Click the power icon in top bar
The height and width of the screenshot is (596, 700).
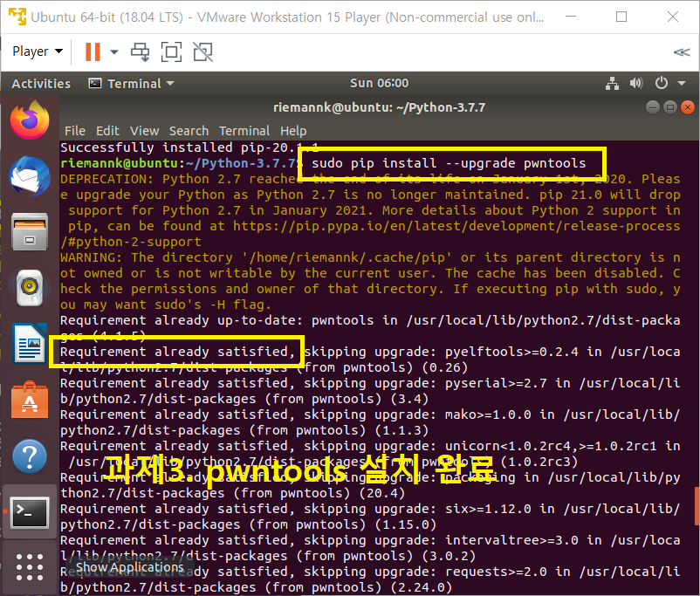point(662,83)
